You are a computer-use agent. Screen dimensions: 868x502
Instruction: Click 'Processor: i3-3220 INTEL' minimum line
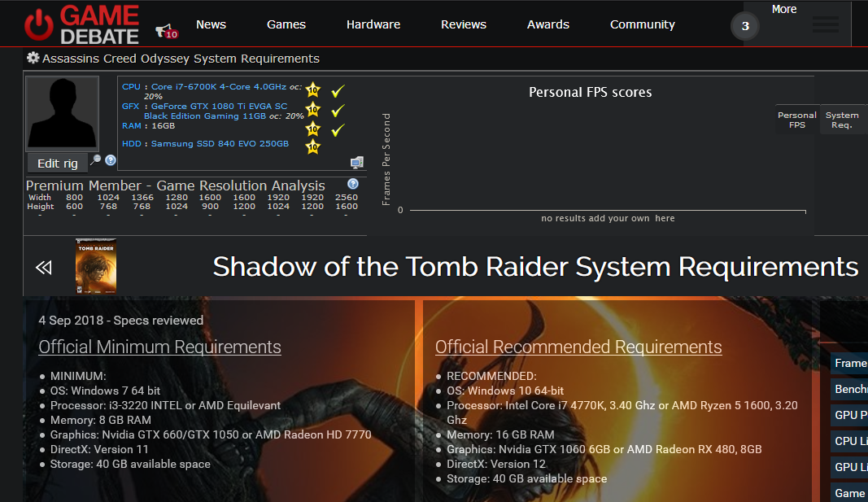click(x=165, y=405)
